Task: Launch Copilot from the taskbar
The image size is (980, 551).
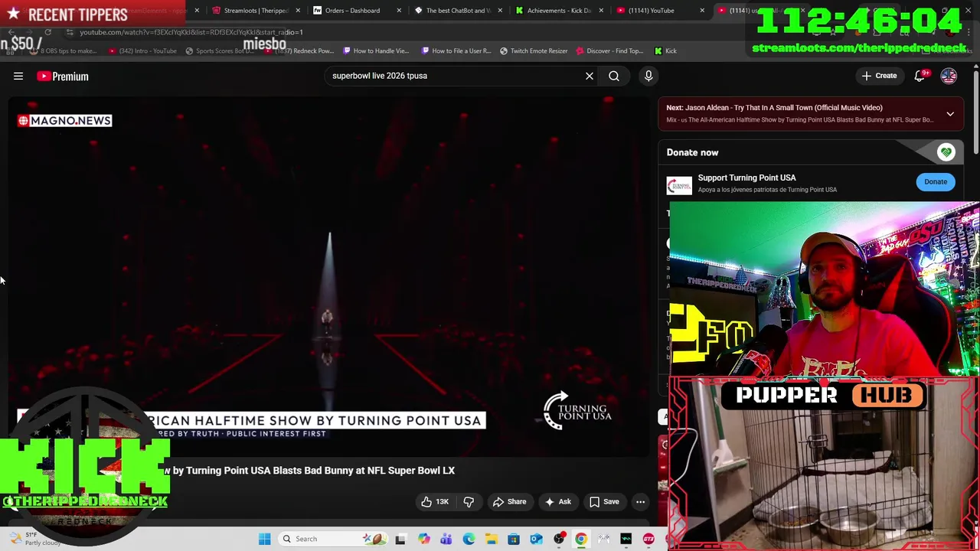Action: coord(424,539)
